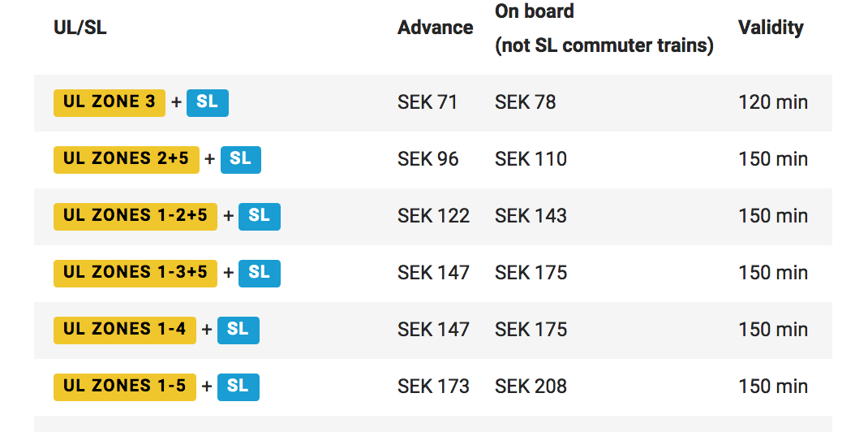
Task: Click the UL/SL column header
Action: click(x=80, y=28)
